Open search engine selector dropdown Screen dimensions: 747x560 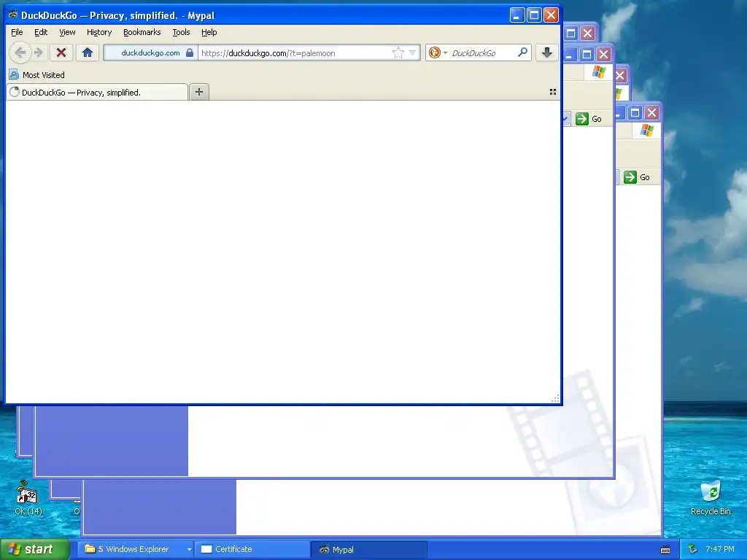445,52
